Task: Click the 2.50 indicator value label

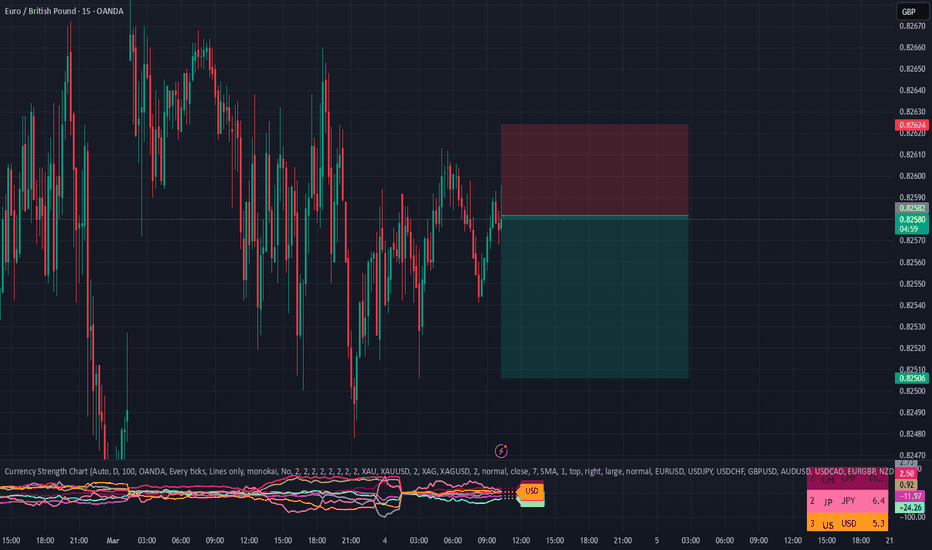Action: (x=906, y=474)
